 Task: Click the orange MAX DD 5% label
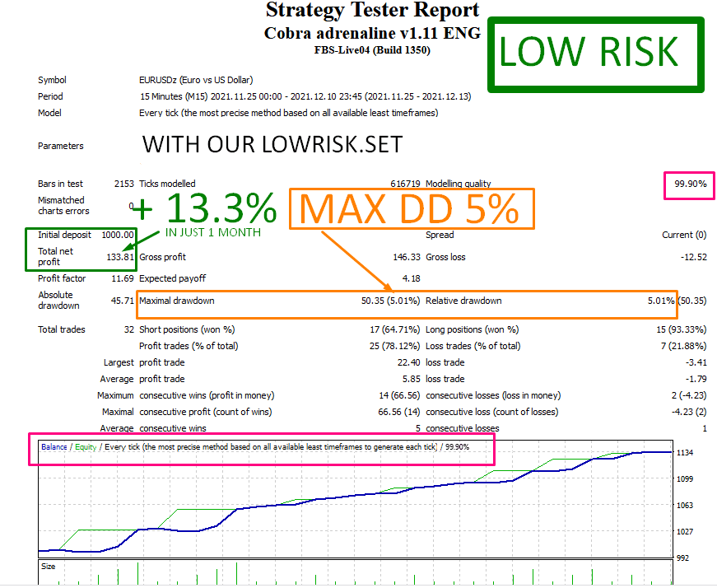[x=408, y=210]
